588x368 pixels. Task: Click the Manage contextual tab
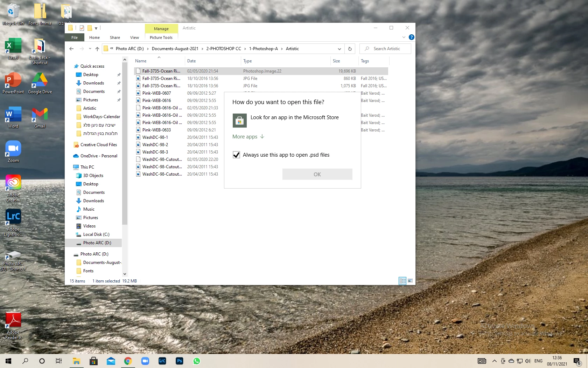point(161,29)
